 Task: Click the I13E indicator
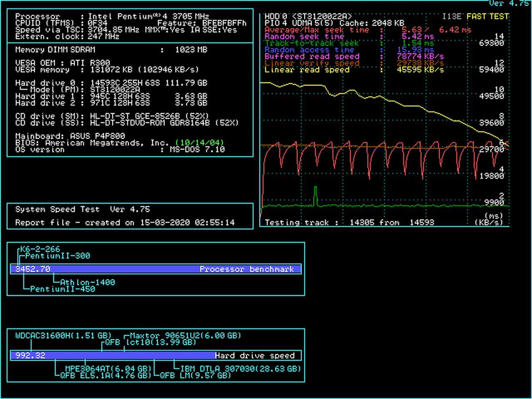click(x=452, y=16)
